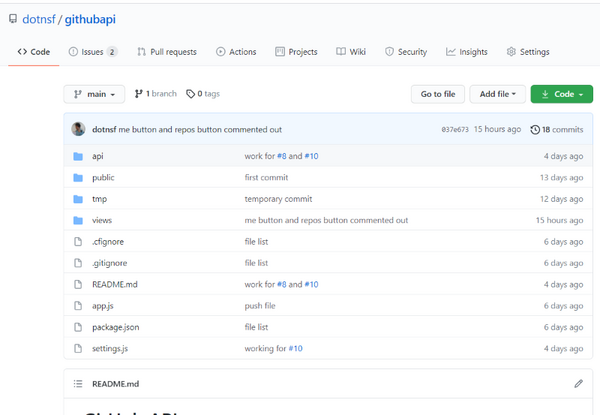Image resolution: width=600 pixels, height=415 pixels.
Task: Expand the Add file dropdown
Action: pos(497,94)
